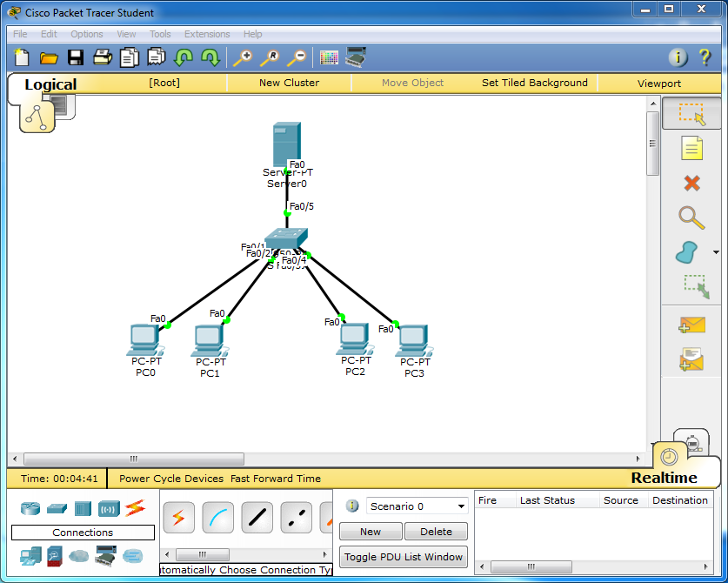Open the Extensions menu
The height and width of the screenshot is (583, 728).
(207, 34)
